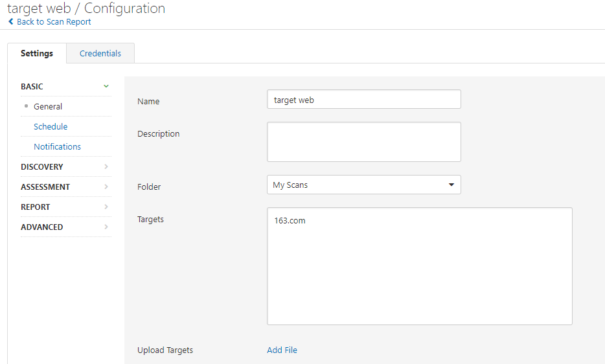605x364 pixels.
Task: Go Back to Scan Report
Action: (54, 22)
